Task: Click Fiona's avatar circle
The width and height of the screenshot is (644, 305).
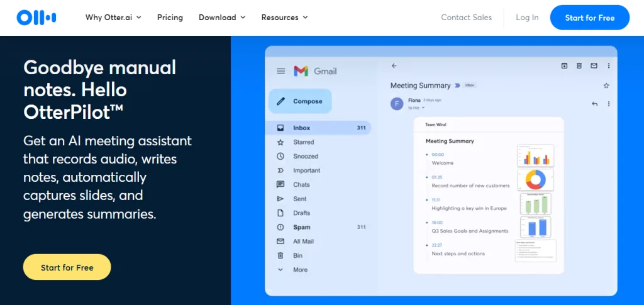Action: [x=397, y=103]
